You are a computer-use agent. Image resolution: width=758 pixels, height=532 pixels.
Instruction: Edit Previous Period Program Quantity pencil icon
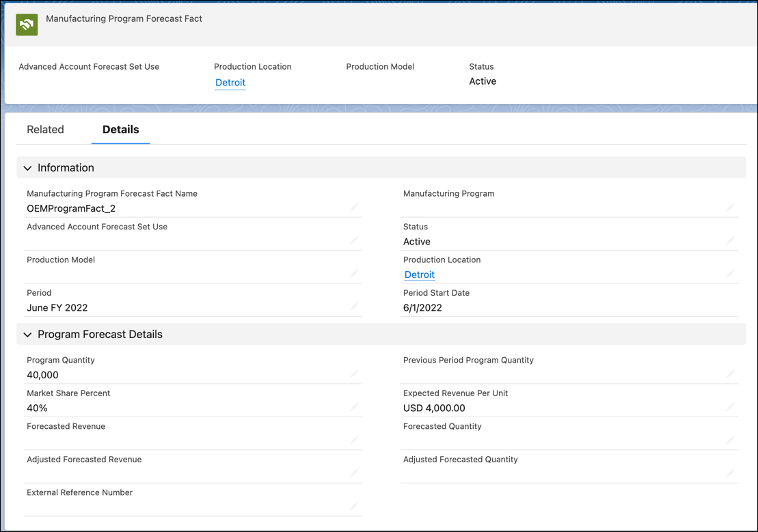[730, 374]
